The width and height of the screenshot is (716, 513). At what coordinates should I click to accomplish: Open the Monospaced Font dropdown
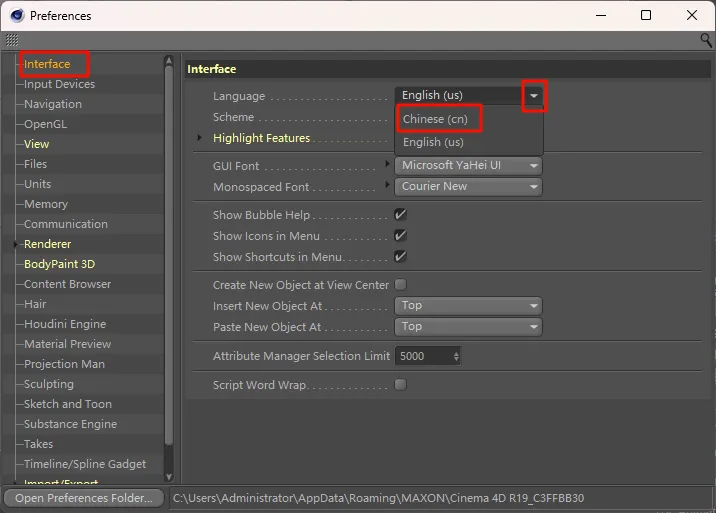coord(468,186)
